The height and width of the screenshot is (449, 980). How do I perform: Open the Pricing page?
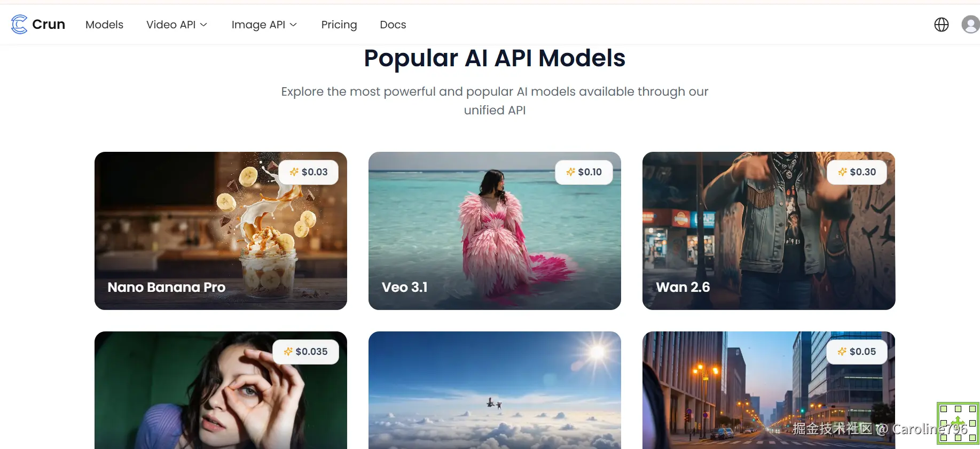pos(339,25)
